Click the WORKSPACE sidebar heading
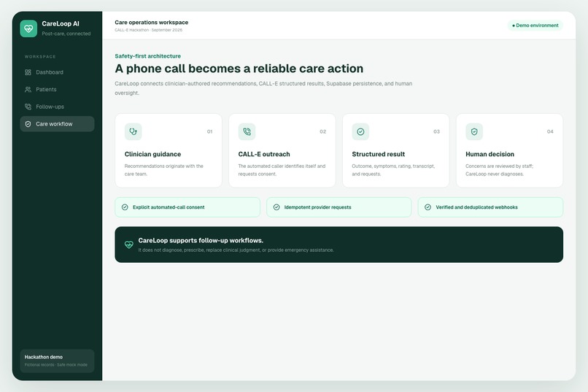Image resolution: width=588 pixels, height=392 pixels. click(40, 57)
